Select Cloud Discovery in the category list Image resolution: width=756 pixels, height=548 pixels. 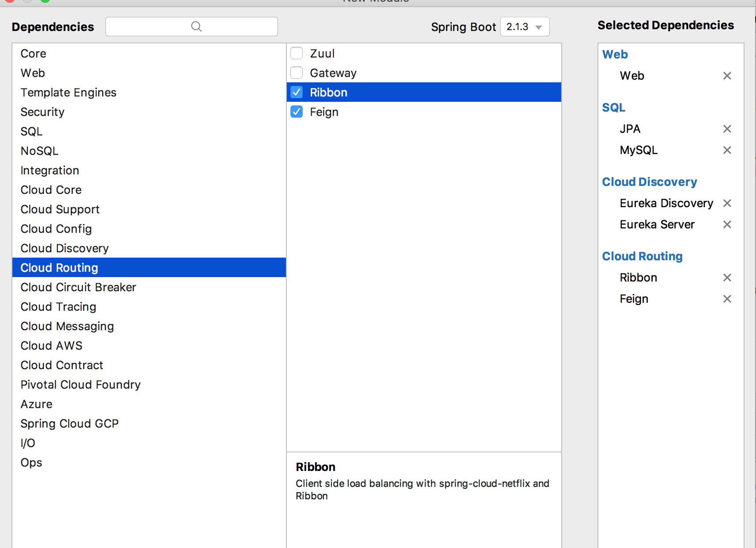pos(149,248)
